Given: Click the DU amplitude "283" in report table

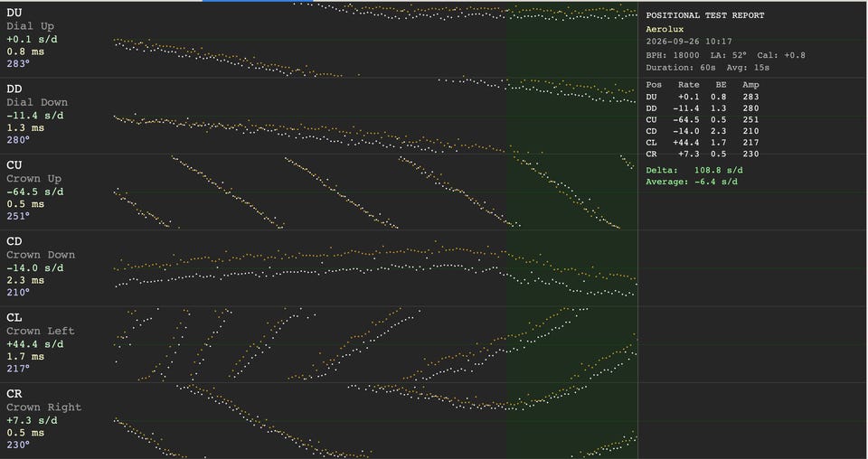Looking at the screenshot, I should pos(750,97).
